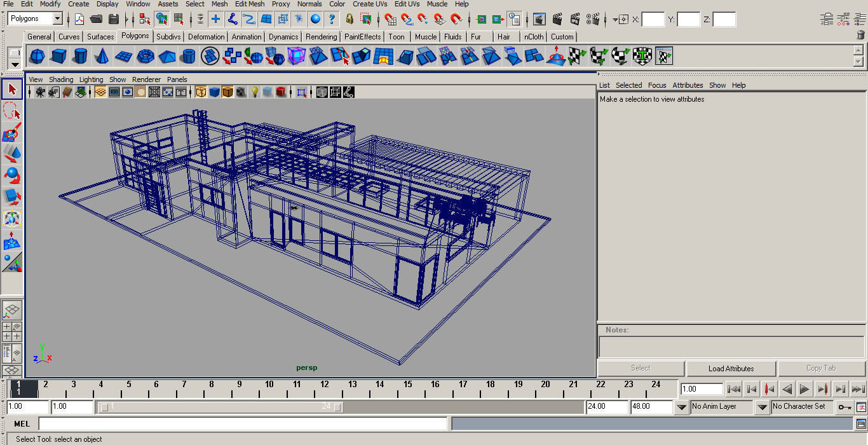Click the Snap to Curves magnet icon
The height and width of the screenshot is (445, 868).
pyautogui.click(x=407, y=18)
